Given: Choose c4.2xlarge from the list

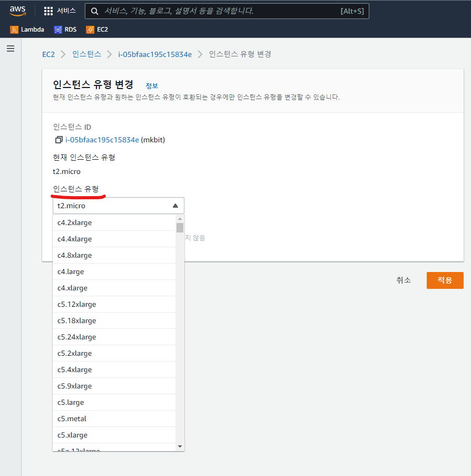Looking at the screenshot, I should (114, 222).
